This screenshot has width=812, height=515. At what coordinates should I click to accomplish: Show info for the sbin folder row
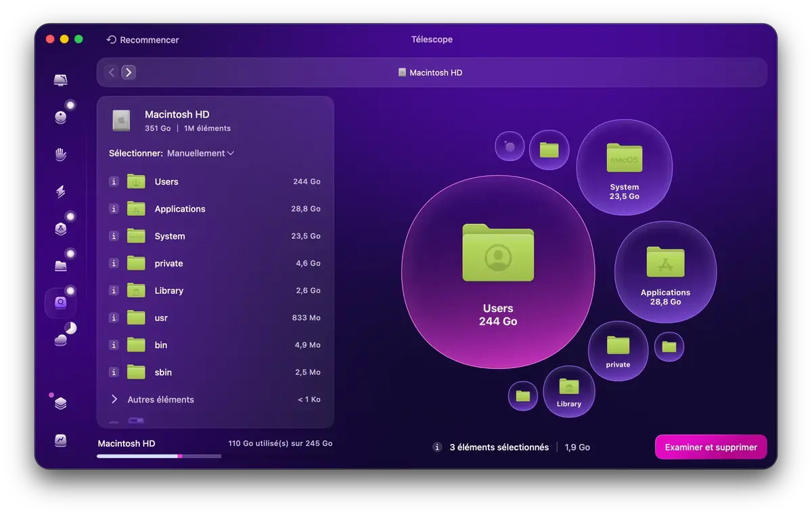pos(114,372)
